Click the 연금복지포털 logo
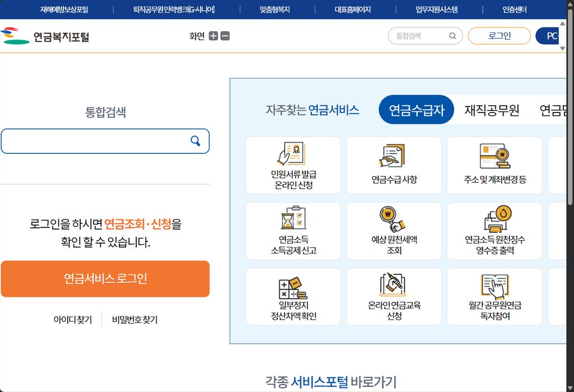This screenshot has width=574, height=392. [45, 36]
